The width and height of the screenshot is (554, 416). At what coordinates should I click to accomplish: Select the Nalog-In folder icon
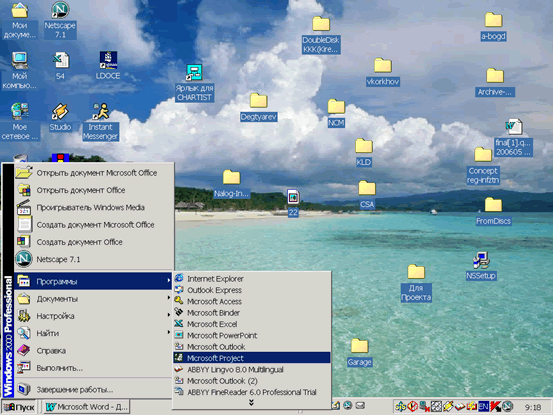tap(231, 184)
